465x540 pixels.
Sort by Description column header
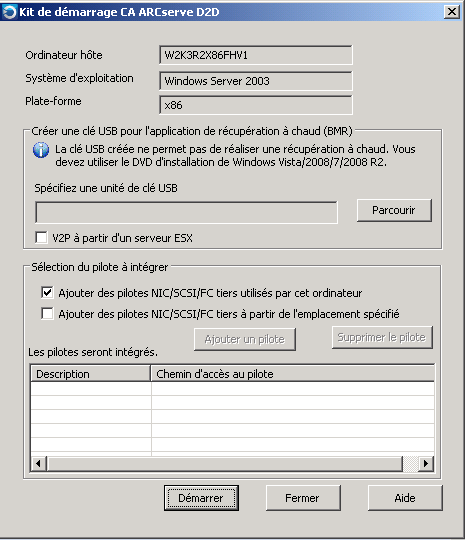point(91,374)
